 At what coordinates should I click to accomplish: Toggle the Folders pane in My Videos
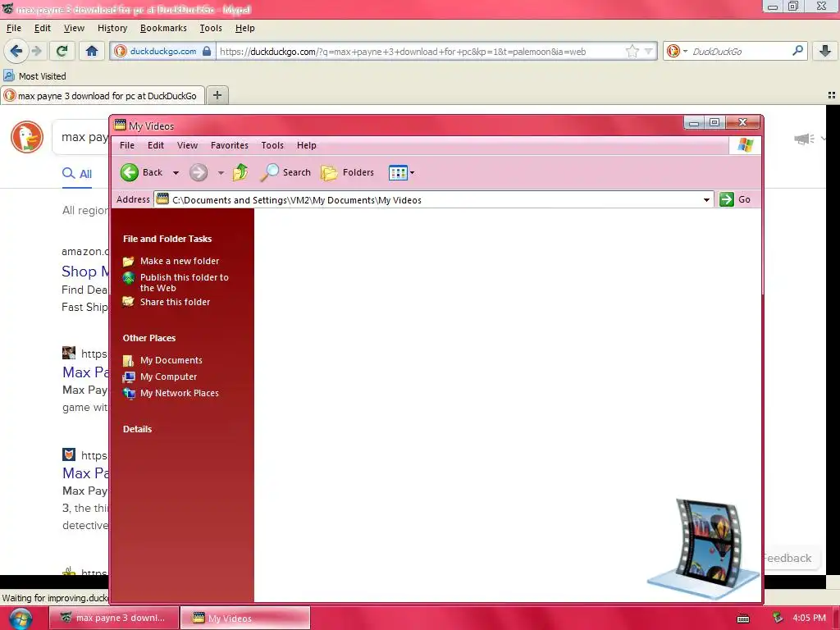point(347,172)
